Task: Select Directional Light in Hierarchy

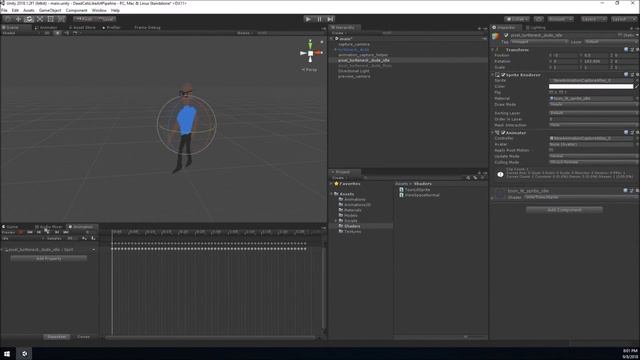Action: 353,71
